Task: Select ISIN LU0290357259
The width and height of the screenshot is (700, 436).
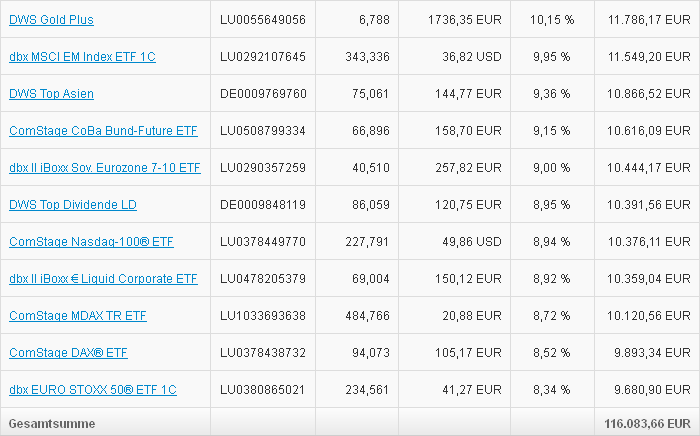Action: pos(263,168)
